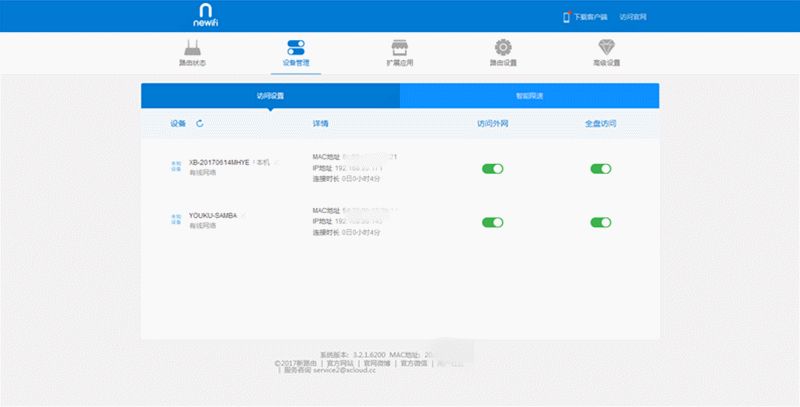Switch to the 智能限速 tab

[530, 96]
